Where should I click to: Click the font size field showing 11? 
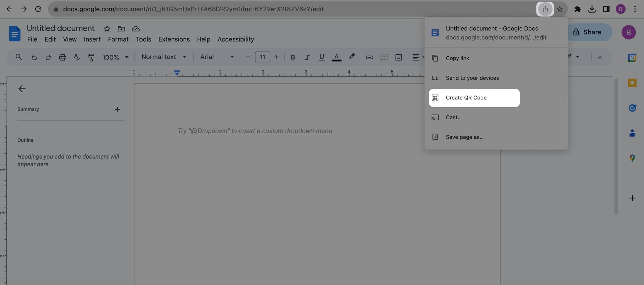point(262,57)
